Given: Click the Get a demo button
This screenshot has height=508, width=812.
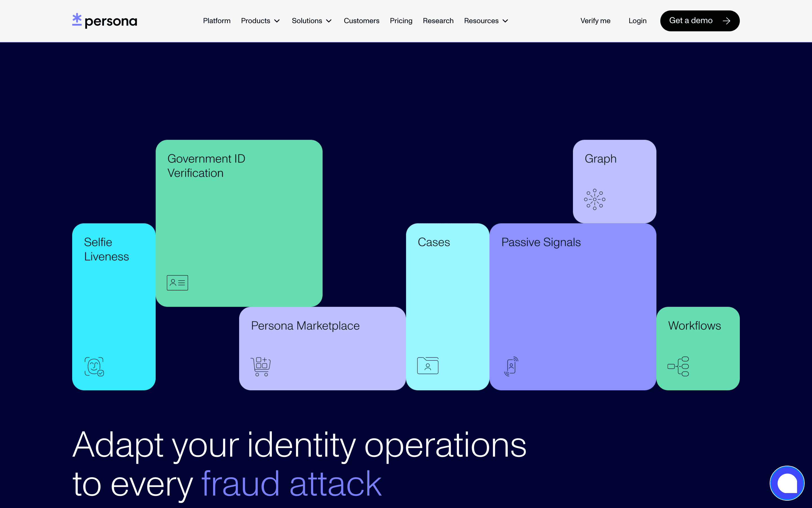Looking at the screenshot, I should [x=700, y=21].
